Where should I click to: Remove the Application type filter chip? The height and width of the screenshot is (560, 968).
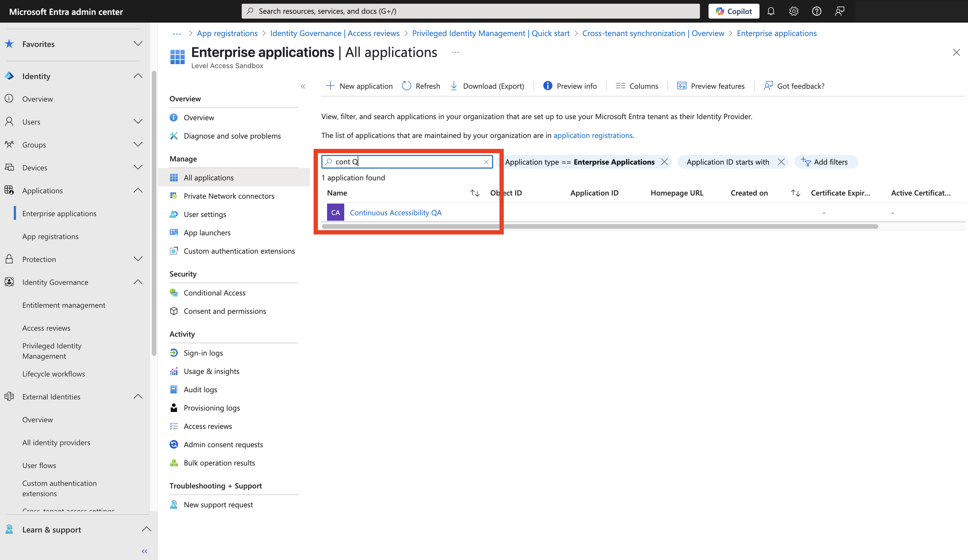(x=664, y=162)
